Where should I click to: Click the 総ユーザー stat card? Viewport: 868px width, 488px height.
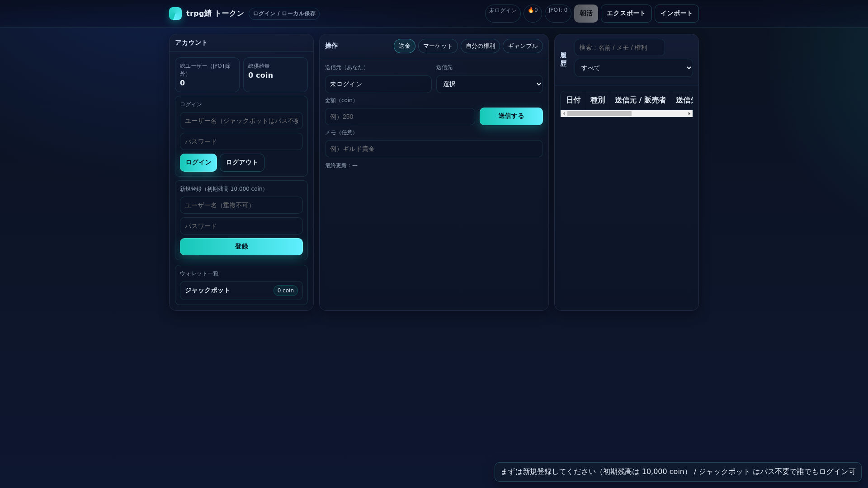coord(207,75)
